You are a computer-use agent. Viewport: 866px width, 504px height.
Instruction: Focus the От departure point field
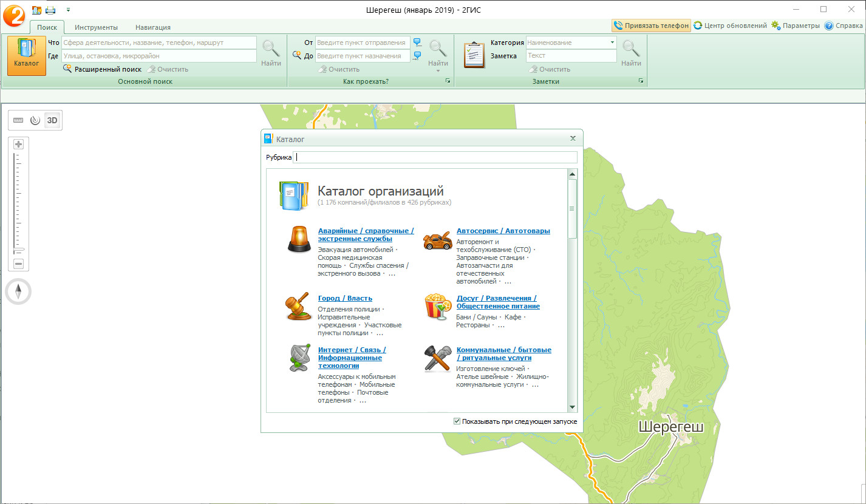coord(363,43)
